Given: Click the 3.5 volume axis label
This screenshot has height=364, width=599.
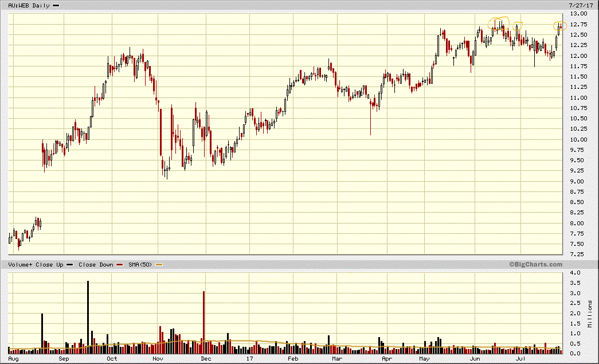Looking at the screenshot, I should tap(575, 283).
